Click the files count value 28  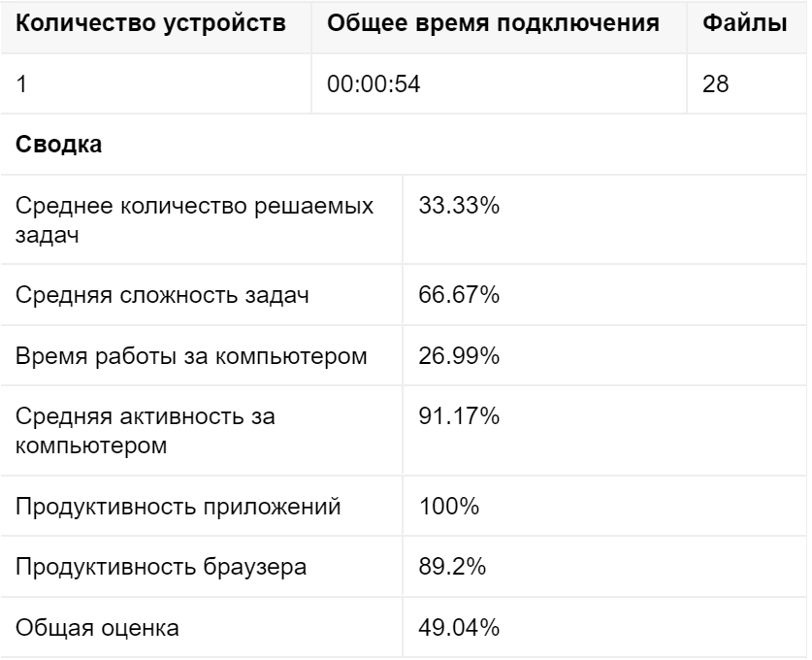point(715,83)
